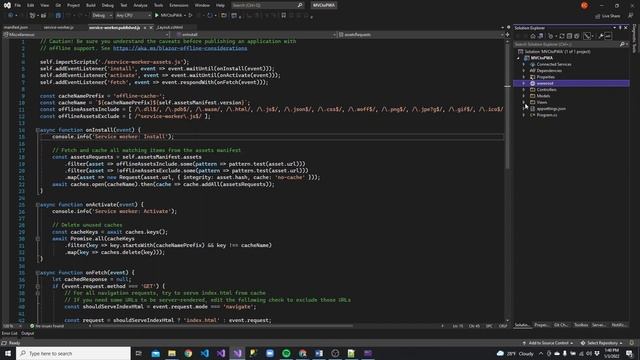Open Spotify from the taskbar
640x360 pixels.
point(286,353)
